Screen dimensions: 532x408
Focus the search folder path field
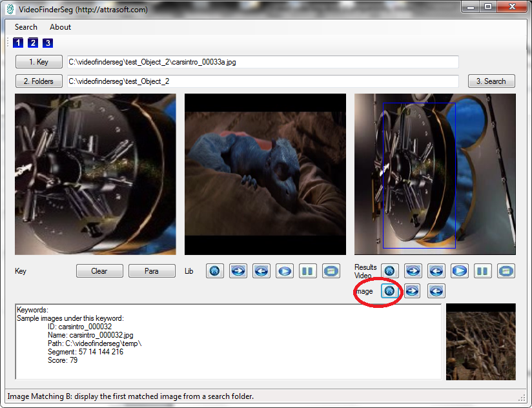263,81
